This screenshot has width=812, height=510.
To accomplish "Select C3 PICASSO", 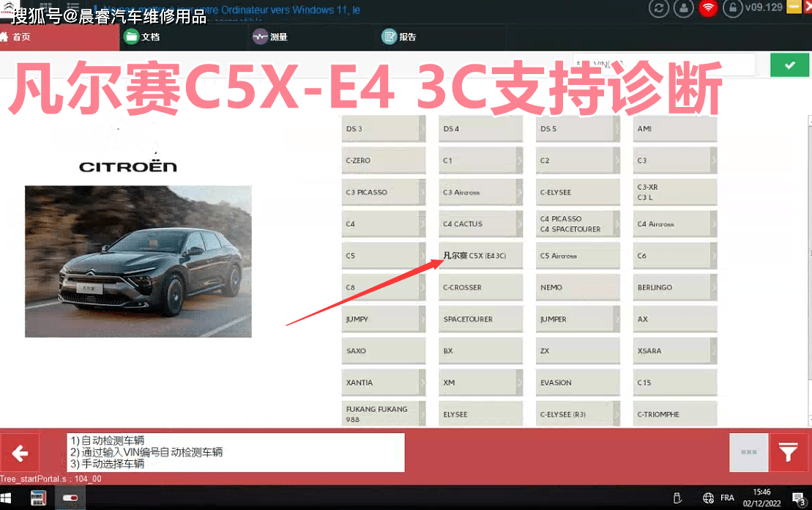I will point(384,192).
